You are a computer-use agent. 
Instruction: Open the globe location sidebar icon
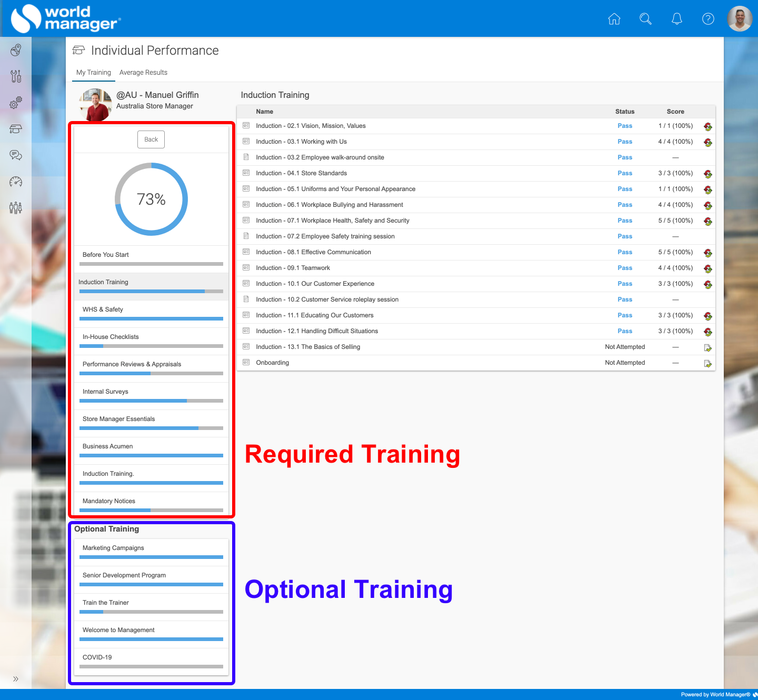pos(16,50)
